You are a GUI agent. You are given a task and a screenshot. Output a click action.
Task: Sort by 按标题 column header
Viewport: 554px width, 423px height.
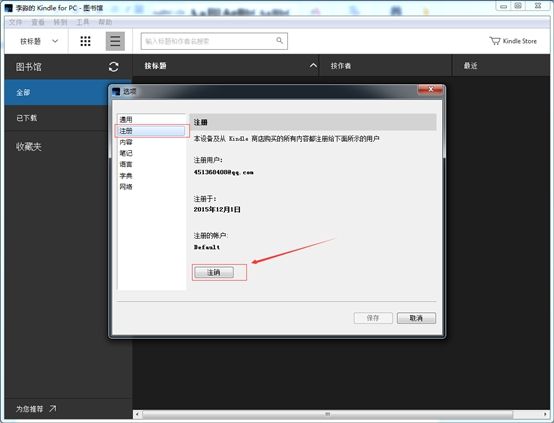click(x=155, y=66)
